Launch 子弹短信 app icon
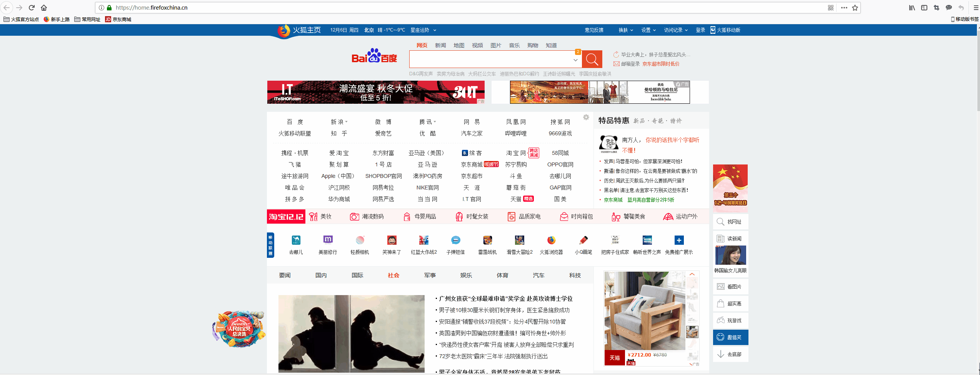The image size is (980, 375). pos(455,240)
